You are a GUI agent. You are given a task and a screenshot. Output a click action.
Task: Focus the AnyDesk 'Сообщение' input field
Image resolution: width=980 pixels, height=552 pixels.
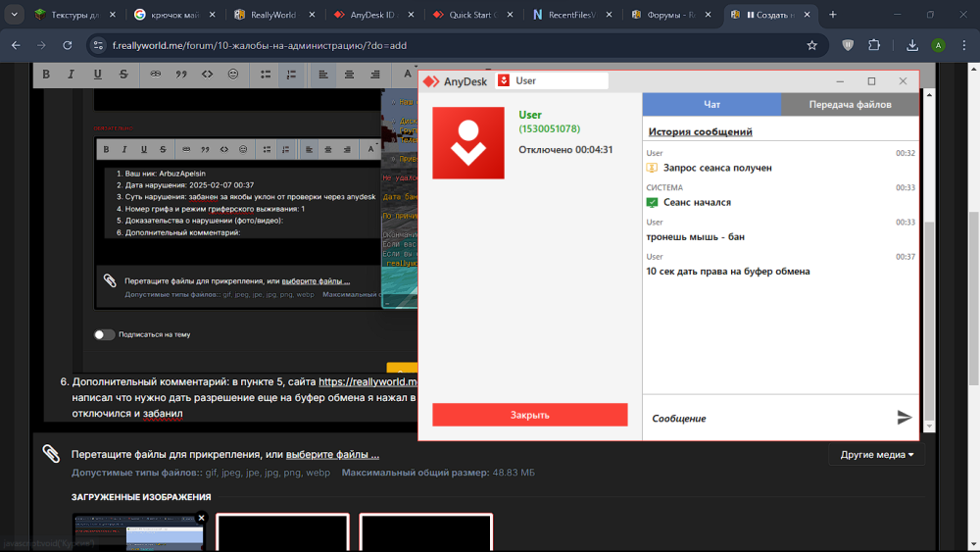pos(768,419)
